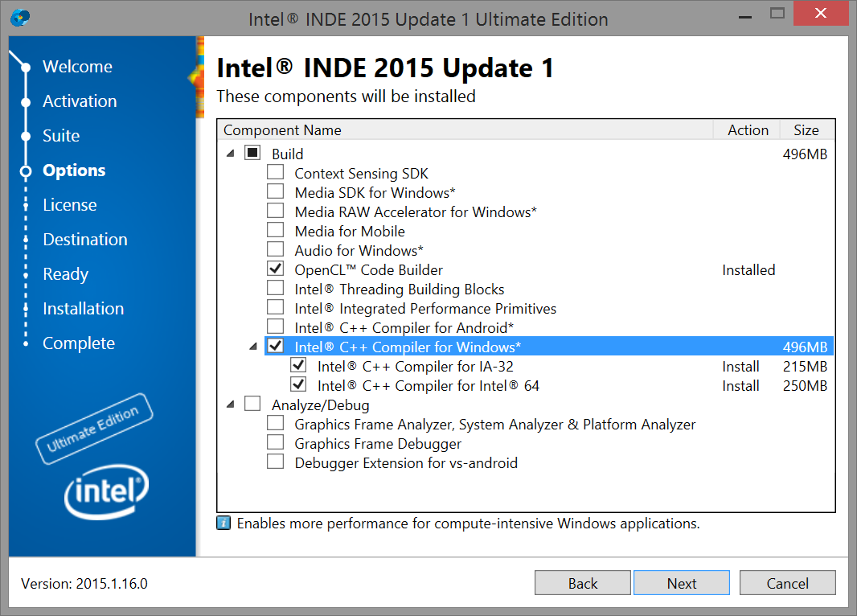Image resolution: width=857 pixels, height=616 pixels.
Task: Collapse the Build tree group
Action: pos(231,154)
